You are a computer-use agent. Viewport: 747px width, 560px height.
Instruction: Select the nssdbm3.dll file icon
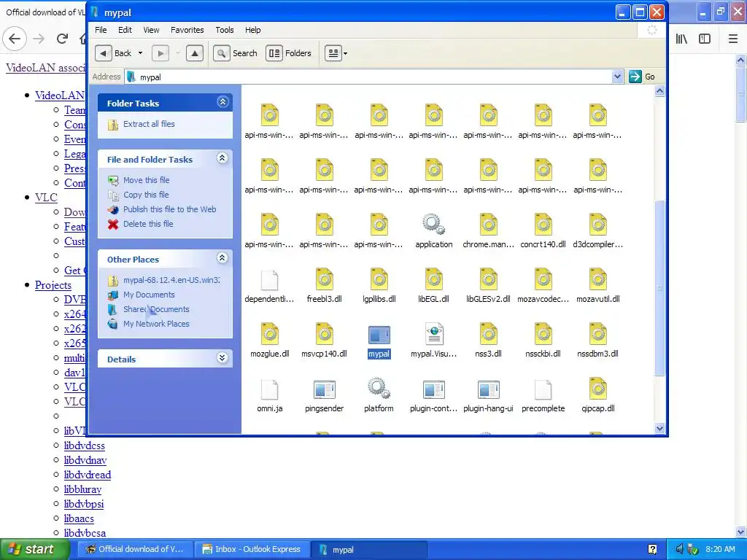pyautogui.click(x=598, y=334)
